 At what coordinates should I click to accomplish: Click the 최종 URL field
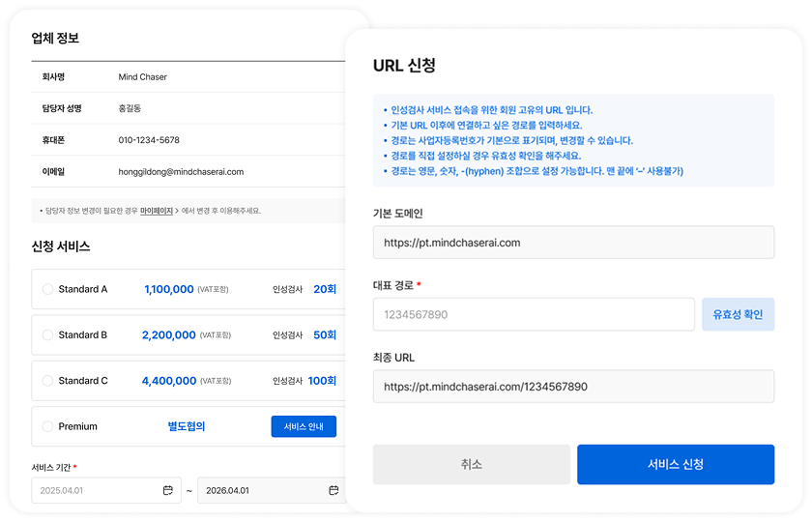(x=573, y=386)
